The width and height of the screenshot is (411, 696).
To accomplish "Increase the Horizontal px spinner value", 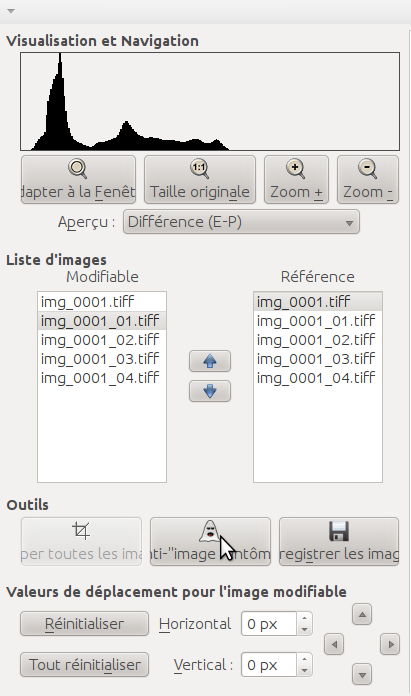I will point(304,618).
